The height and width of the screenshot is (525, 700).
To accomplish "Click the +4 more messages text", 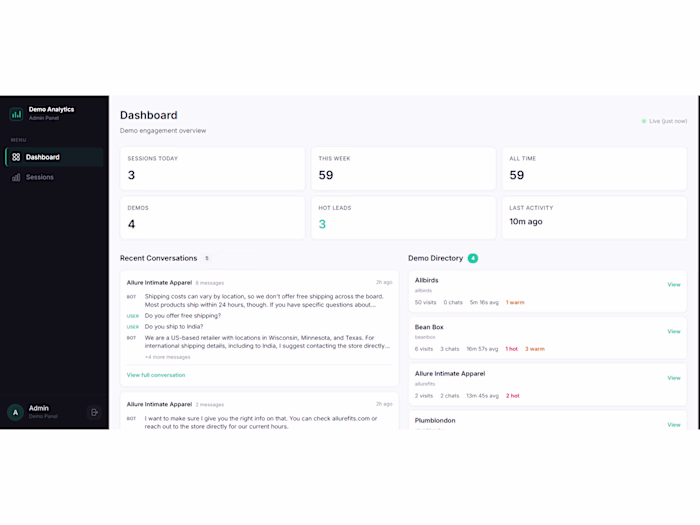I will [167, 357].
